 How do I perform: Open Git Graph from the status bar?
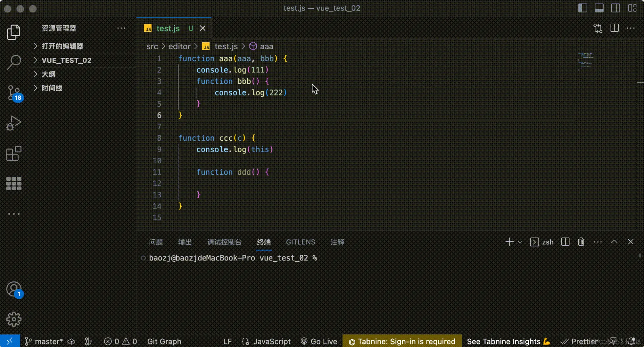click(x=164, y=341)
